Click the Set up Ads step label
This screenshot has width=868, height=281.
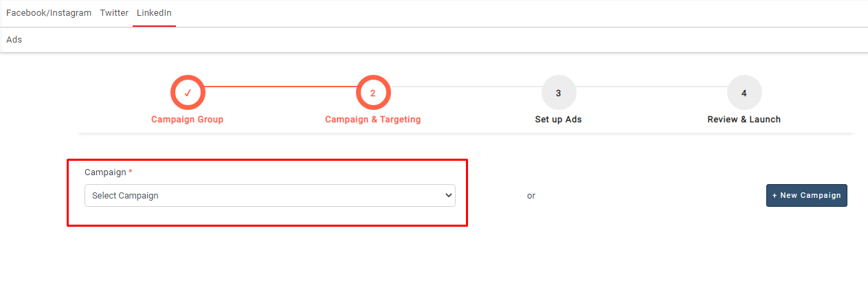(559, 120)
